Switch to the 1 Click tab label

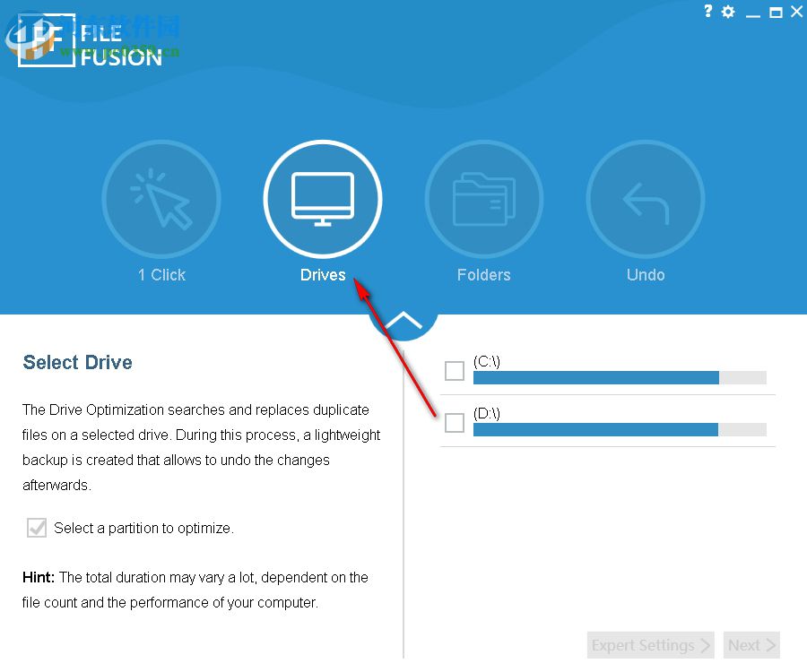(x=161, y=275)
